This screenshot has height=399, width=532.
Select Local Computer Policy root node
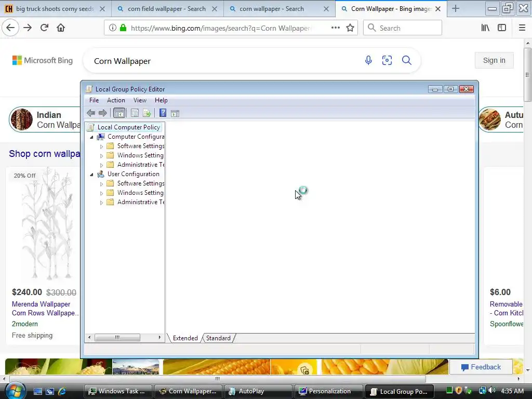(x=129, y=127)
